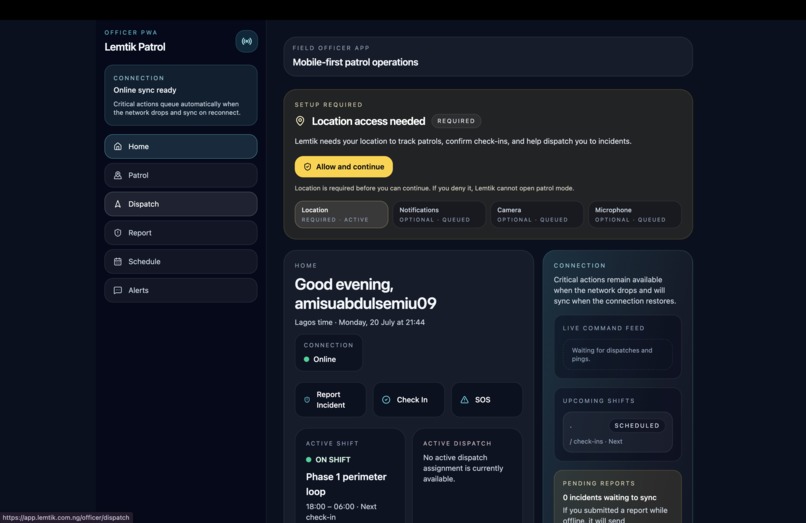Image resolution: width=806 pixels, height=523 pixels.
Task: Click the green ON SHIFT status dot
Action: pyautogui.click(x=308, y=460)
